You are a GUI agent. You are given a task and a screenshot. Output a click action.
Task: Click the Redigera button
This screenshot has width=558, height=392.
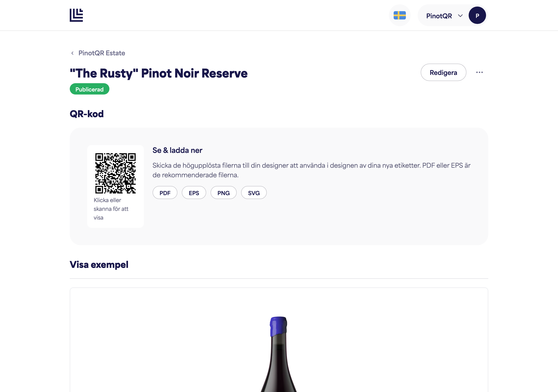[x=443, y=72]
